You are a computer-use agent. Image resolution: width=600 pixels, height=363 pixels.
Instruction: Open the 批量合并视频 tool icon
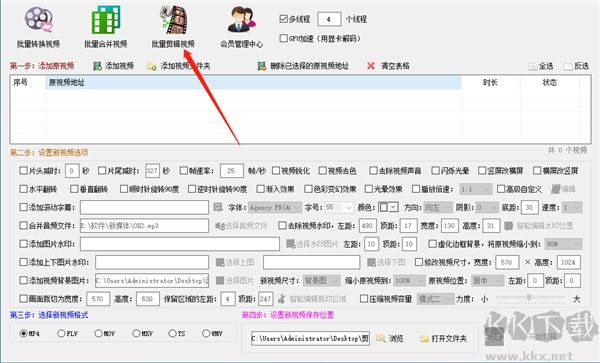tap(106, 20)
